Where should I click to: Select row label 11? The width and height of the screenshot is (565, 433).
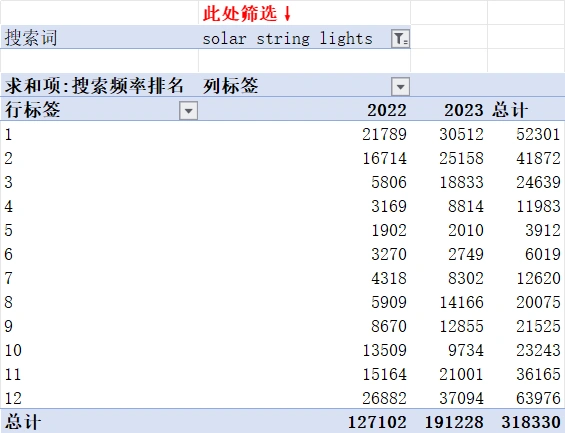pos(13,374)
